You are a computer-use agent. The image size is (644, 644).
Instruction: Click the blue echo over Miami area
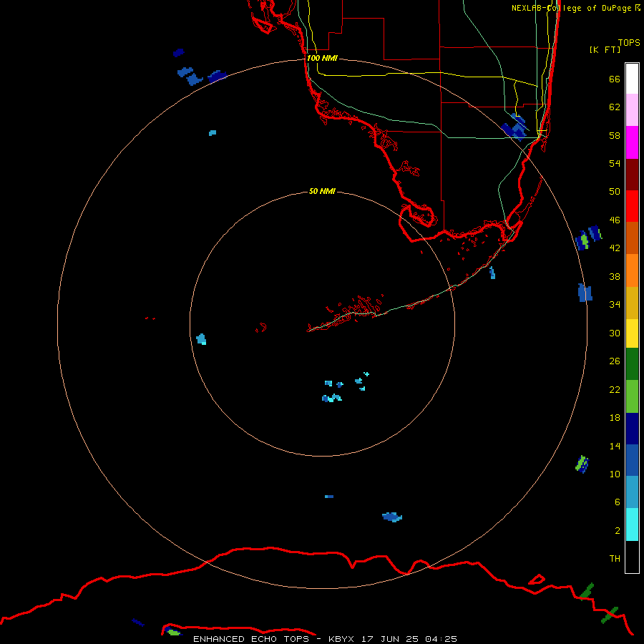coord(514,128)
